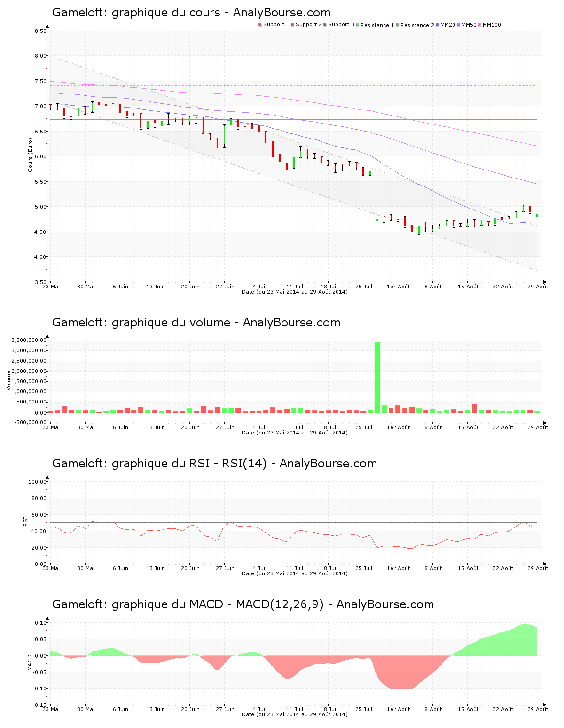Click '25 Juil' on the volume chart axis
This screenshot has height=728, width=564.
click(x=364, y=427)
